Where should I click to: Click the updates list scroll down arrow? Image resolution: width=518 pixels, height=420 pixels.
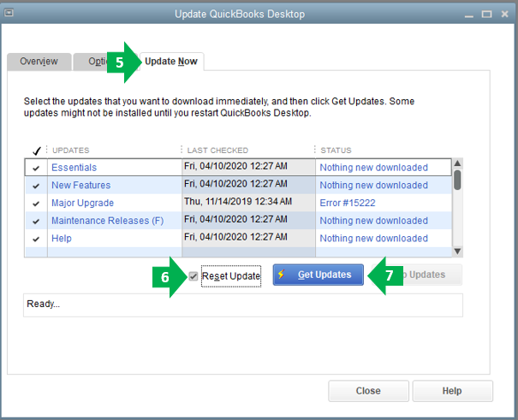(457, 251)
